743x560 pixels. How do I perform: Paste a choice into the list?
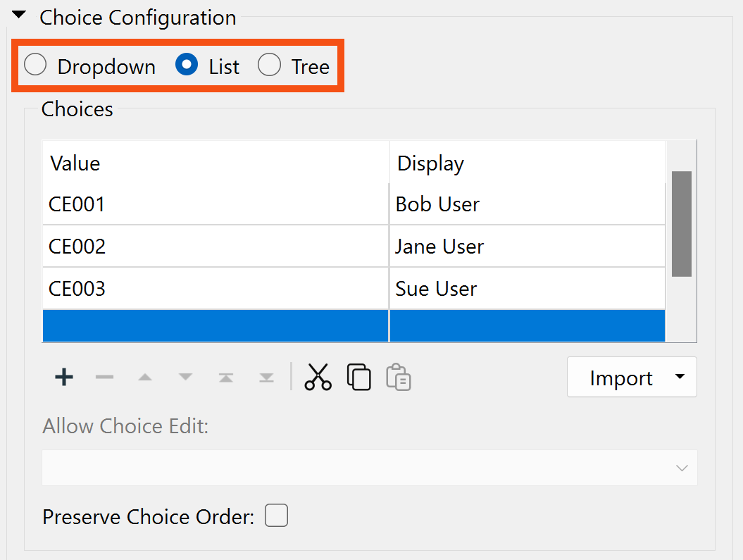click(398, 378)
